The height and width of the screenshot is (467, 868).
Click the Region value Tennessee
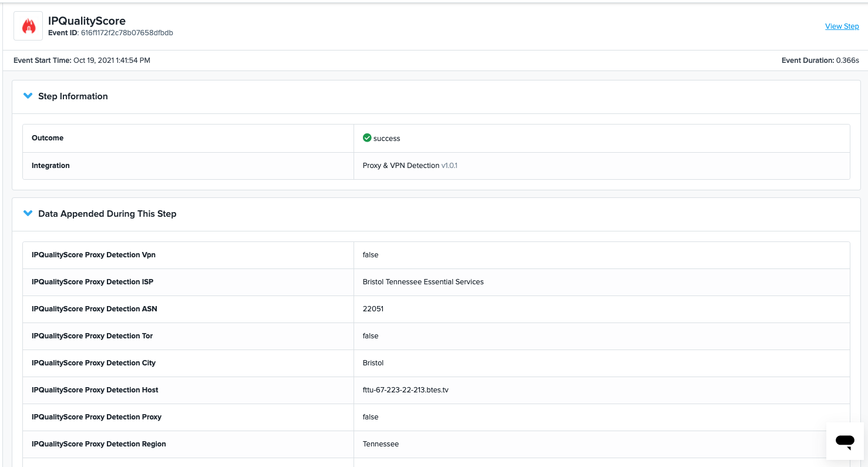tap(381, 444)
